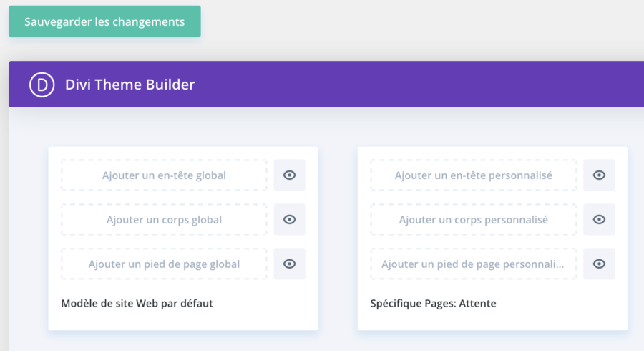Click Ajouter un pied de page personnalisé
Viewport: 644px width, 351px height.
(473, 264)
